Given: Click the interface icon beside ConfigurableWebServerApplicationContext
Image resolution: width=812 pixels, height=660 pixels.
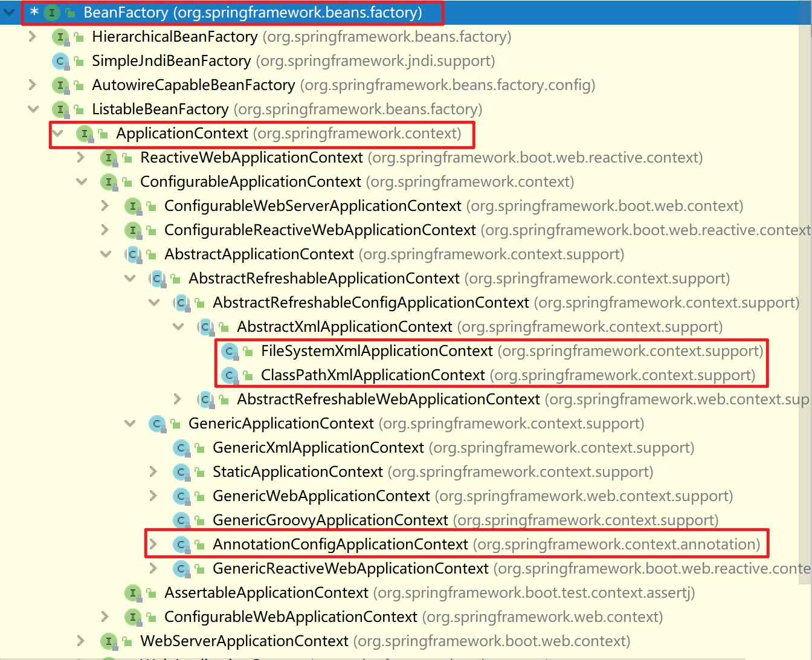Looking at the screenshot, I should (x=132, y=205).
